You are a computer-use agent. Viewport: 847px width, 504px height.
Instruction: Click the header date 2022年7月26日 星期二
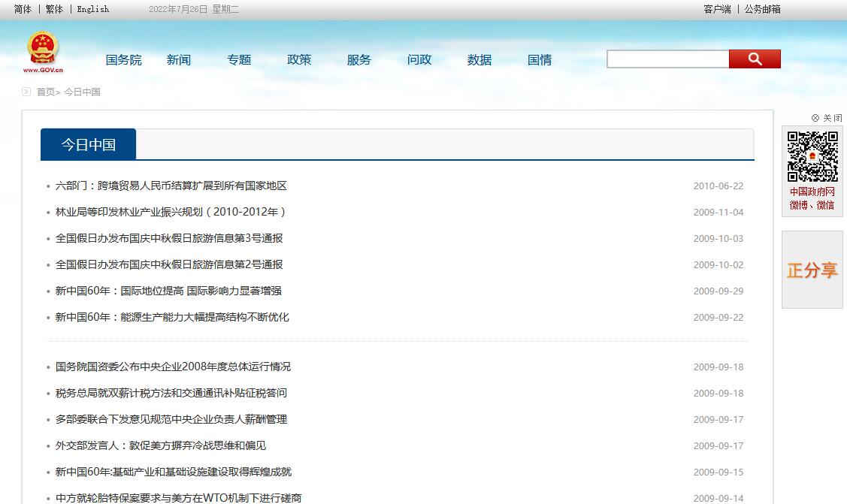194,9
